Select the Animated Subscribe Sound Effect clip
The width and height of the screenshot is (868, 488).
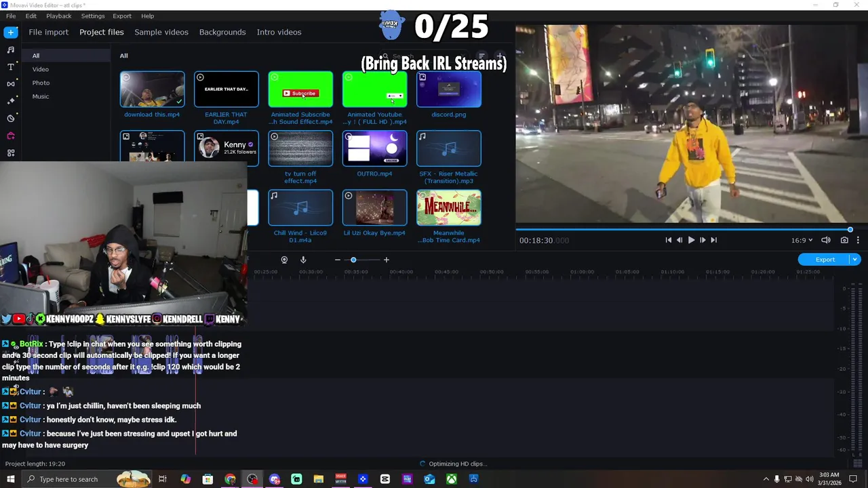[x=300, y=89]
